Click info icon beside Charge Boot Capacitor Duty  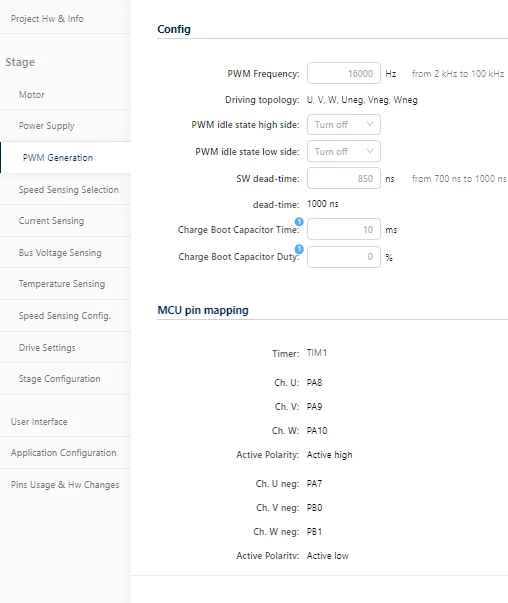click(299, 249)
